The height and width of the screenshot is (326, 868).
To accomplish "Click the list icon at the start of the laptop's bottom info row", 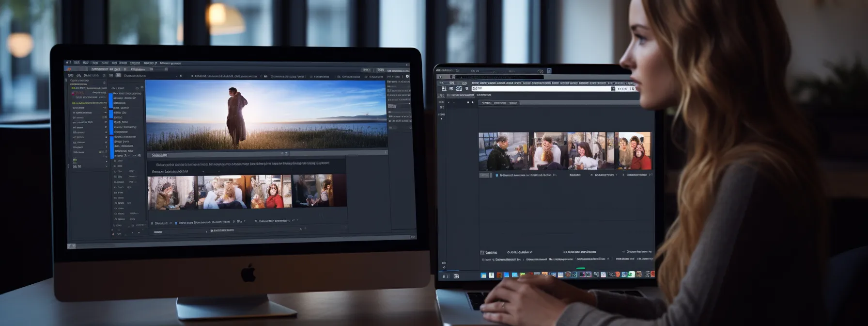I will click(482, 252).
